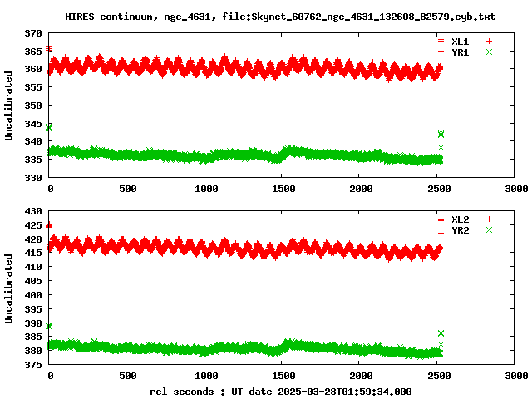This screenshot has height=399, width=532.
Task: Click the 2500 x-axis label under the bottom plot
Action: pos(439,376)
